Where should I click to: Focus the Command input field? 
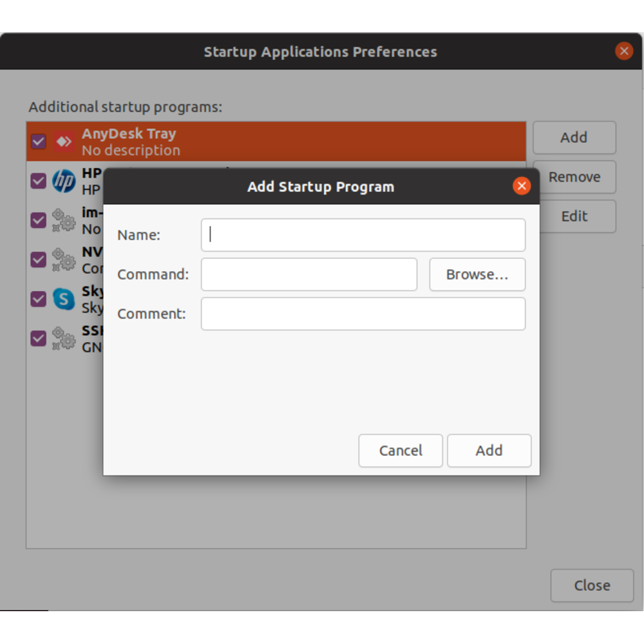point(308,274)
